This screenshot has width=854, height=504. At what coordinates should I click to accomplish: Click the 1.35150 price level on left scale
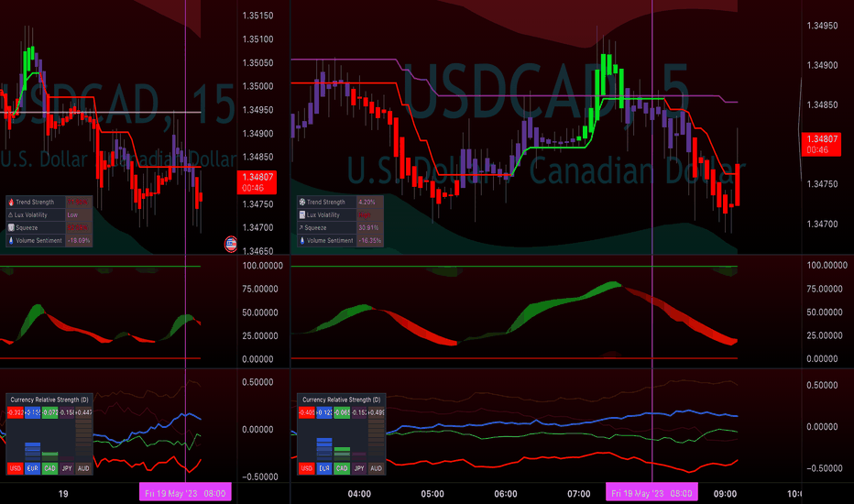(x=258, y=16)
